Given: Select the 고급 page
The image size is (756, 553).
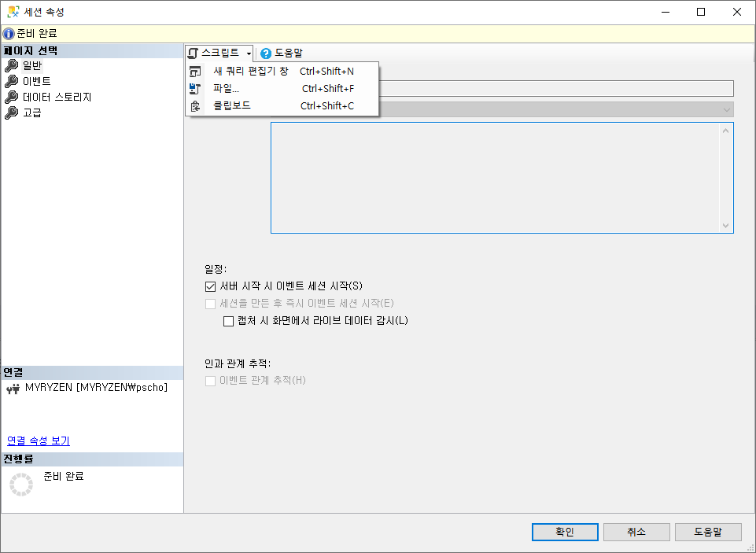Looking at the screenshot, I should [x=32, y=112].
